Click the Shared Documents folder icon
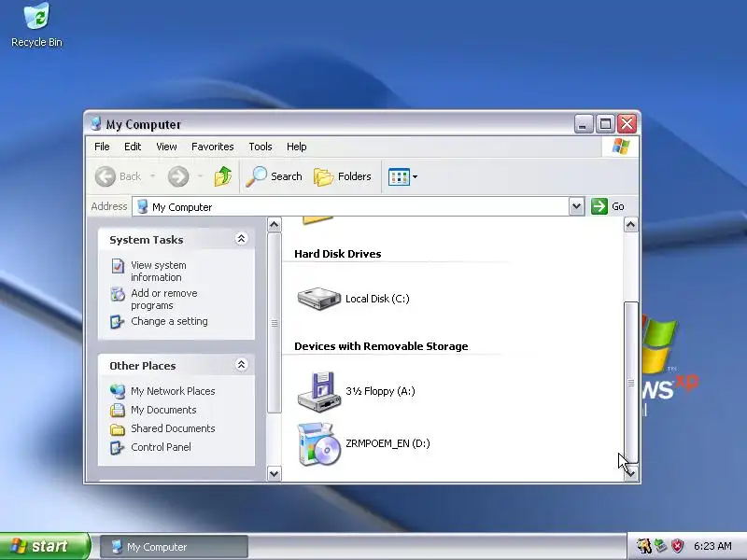 pos(118,429)
